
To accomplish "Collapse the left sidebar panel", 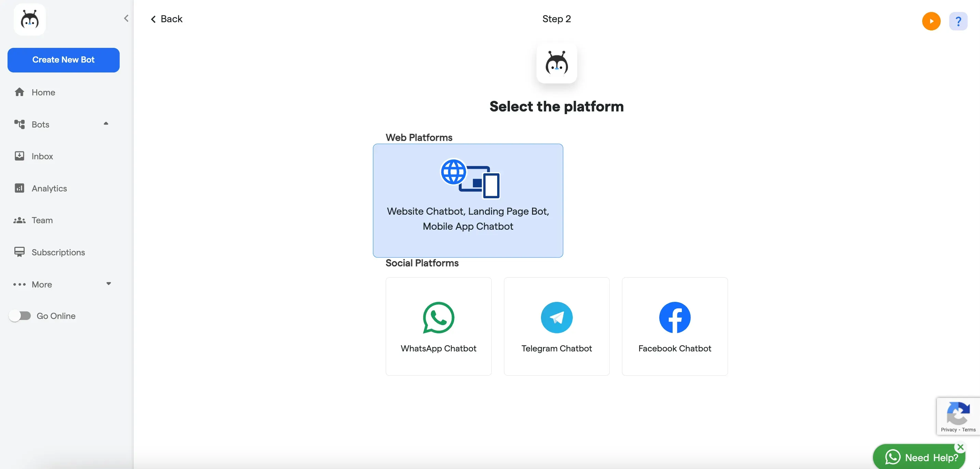I will [x=125, y=18].
